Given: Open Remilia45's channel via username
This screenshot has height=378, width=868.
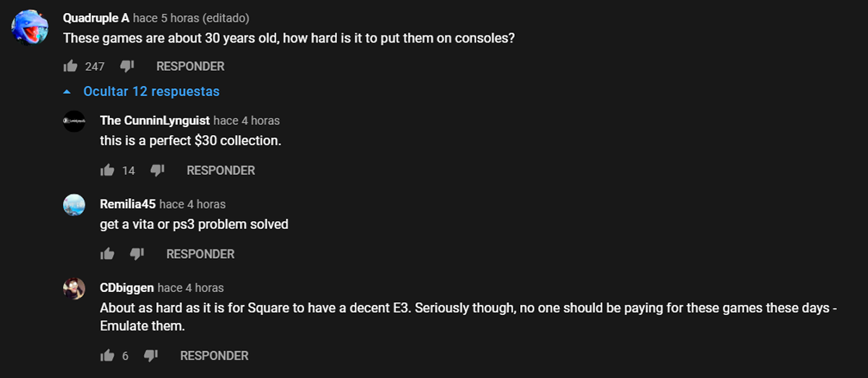Looking at the screenshot, I should click(x=128, y=205).
